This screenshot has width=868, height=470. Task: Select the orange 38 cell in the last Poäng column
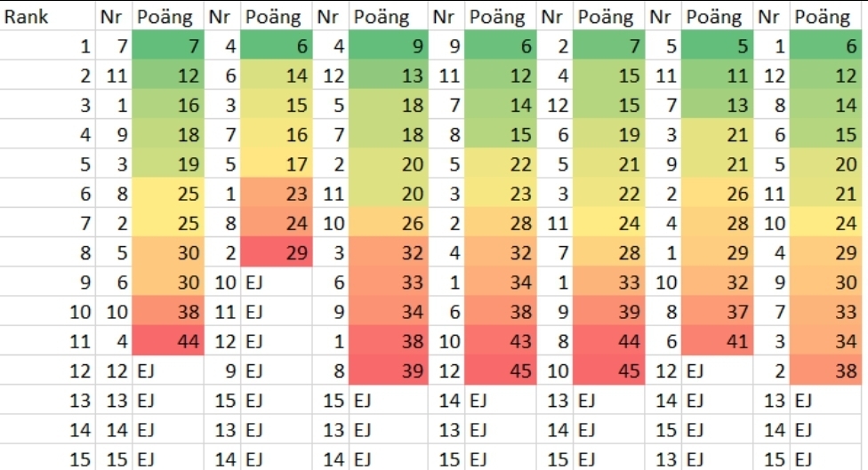[x=829, y=370]
